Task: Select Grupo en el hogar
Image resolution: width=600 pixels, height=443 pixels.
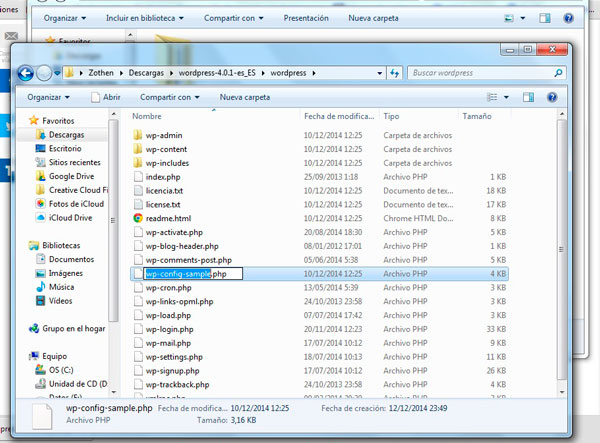Action: [x=67, y=329]
